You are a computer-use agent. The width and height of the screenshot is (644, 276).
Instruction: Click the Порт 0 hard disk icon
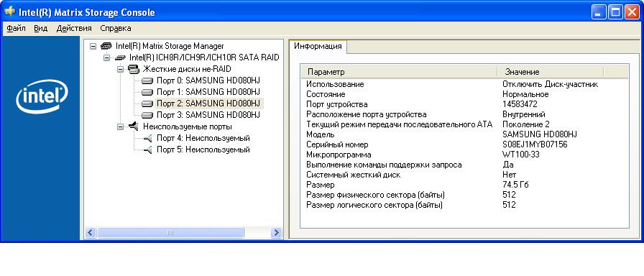[147, 80]
